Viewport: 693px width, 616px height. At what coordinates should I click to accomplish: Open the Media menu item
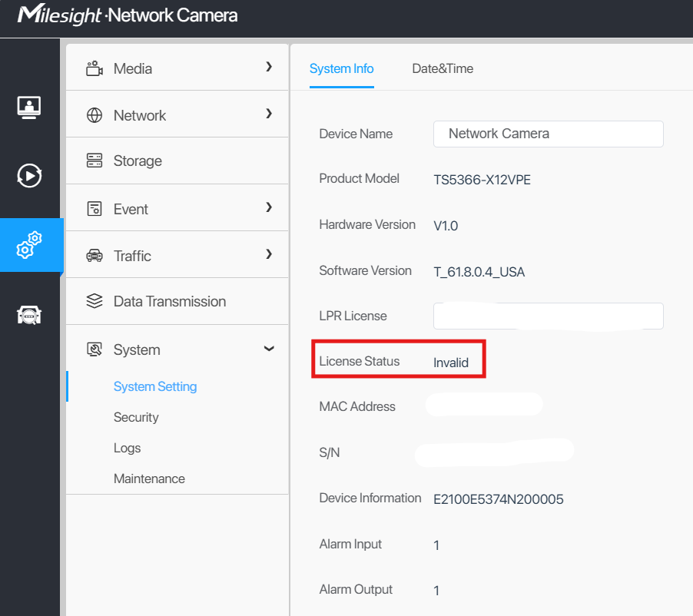tap(177, 68)
